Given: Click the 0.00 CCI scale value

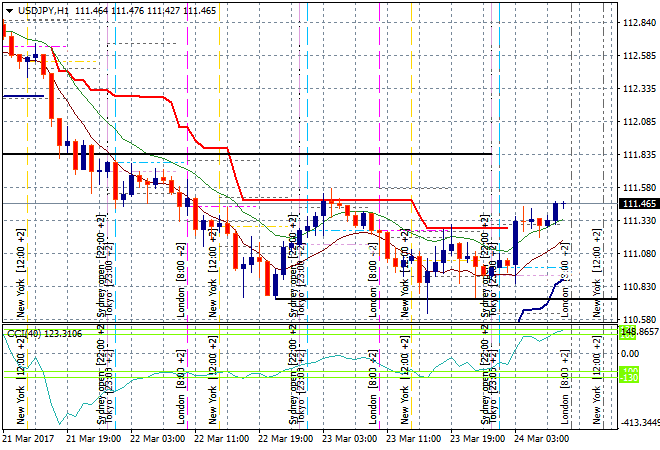Looking at the screenshot, I should click(x=630, y=354).
